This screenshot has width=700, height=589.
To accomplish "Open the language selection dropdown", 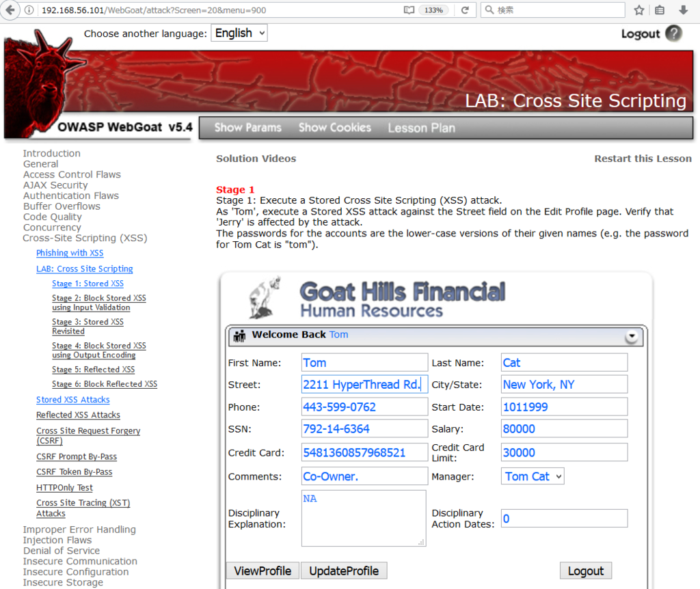I will point(239,33).
